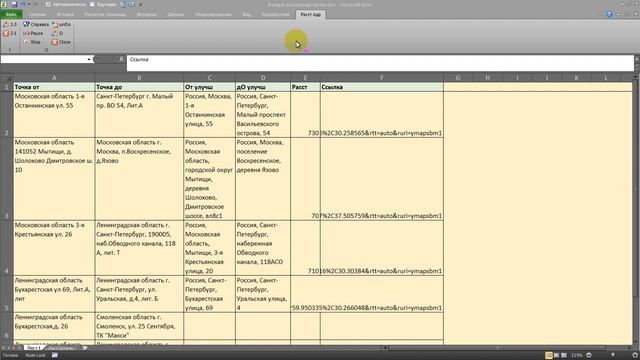This screenshot has height=360, width=640.
Task: Click cell Московская область 141052 Мытищи
Action: (54, 179)
